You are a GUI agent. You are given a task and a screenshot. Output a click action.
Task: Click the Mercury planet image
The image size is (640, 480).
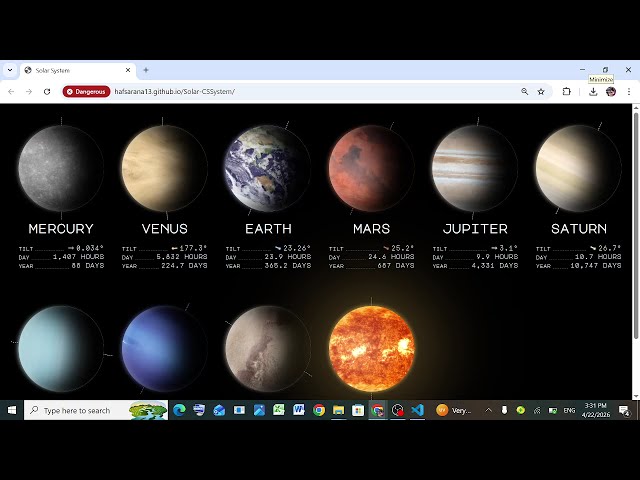[x=61, y=168]
